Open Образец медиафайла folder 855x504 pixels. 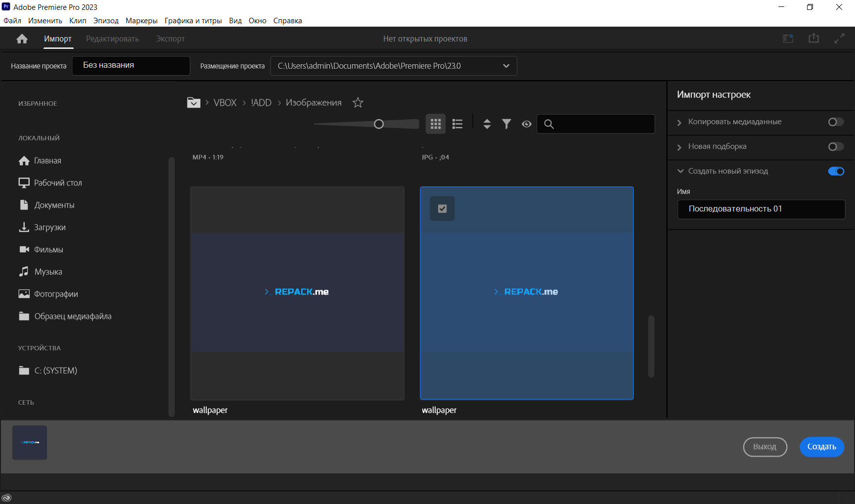[65, 316]
